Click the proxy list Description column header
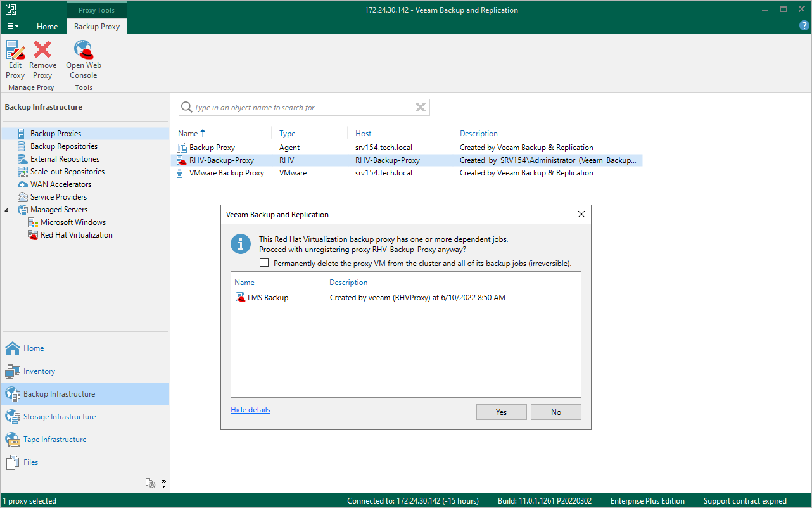This screenshot has height=508, width=812. coord(548,134)
